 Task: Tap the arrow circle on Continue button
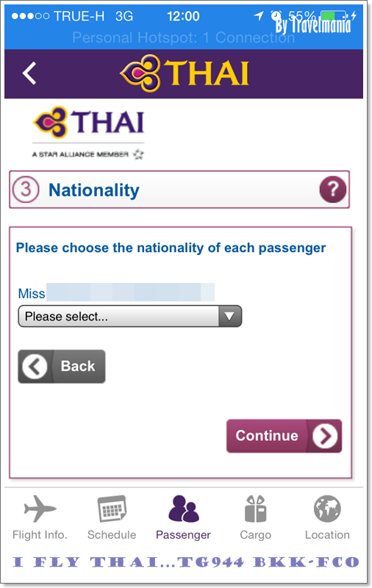pos(325,436)
